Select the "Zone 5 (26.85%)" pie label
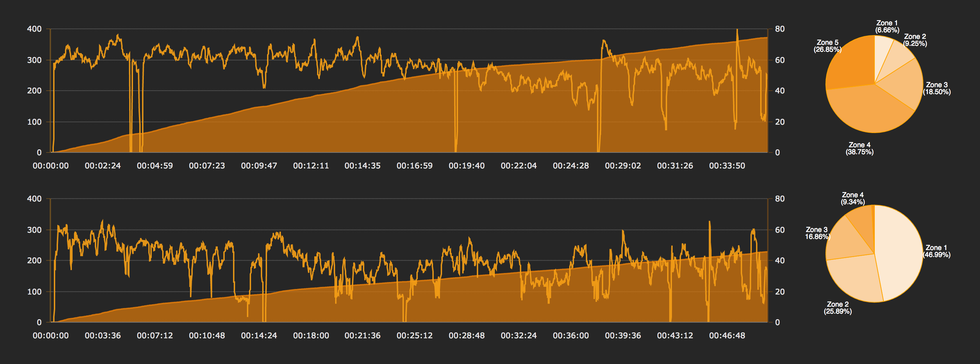 pos(828,46)
